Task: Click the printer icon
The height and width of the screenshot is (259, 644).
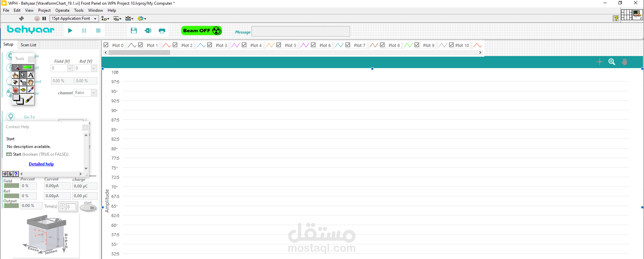Action: click(162, 31)
